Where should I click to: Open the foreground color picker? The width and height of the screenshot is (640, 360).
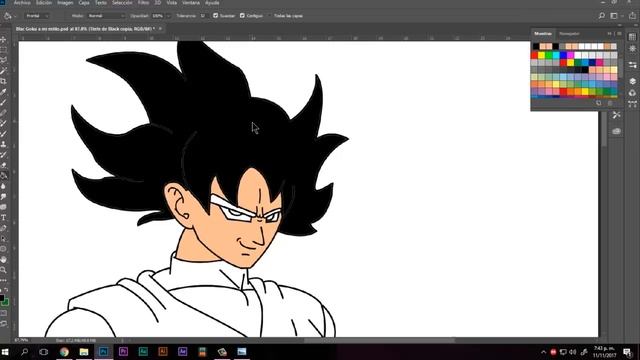(2, 298)
